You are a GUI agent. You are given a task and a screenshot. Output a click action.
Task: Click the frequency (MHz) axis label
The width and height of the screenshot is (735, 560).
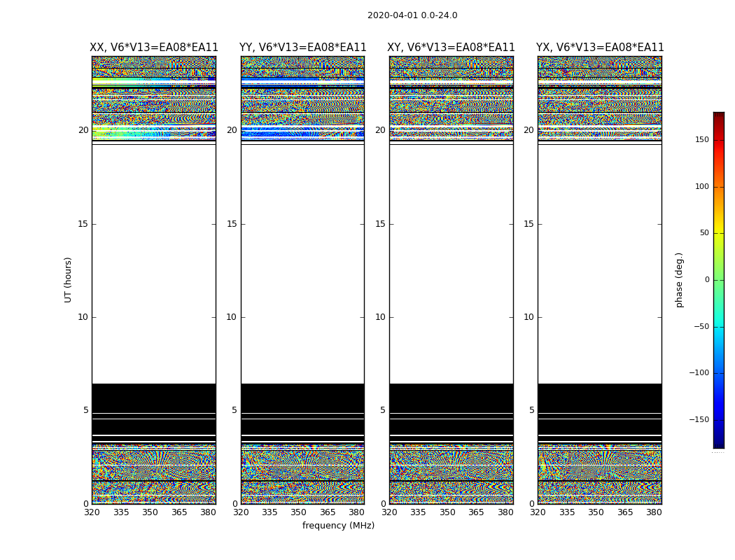(338, 525)
